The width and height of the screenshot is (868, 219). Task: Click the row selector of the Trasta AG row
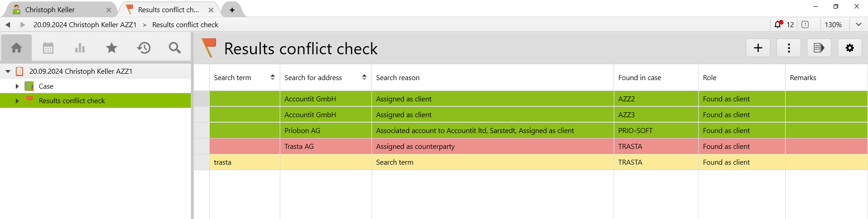click(202, 146)
